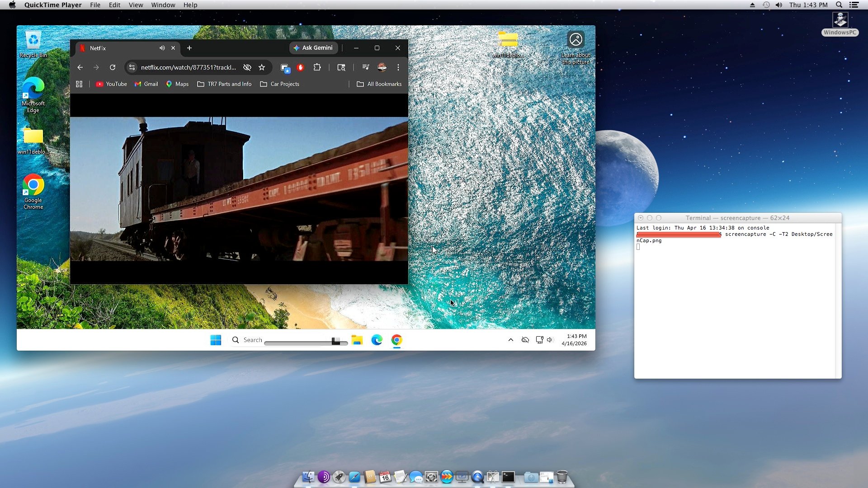Select the Google Chrome desktop shortcut
Viewport: 868px width, 488px height.
tap(33, 192)
